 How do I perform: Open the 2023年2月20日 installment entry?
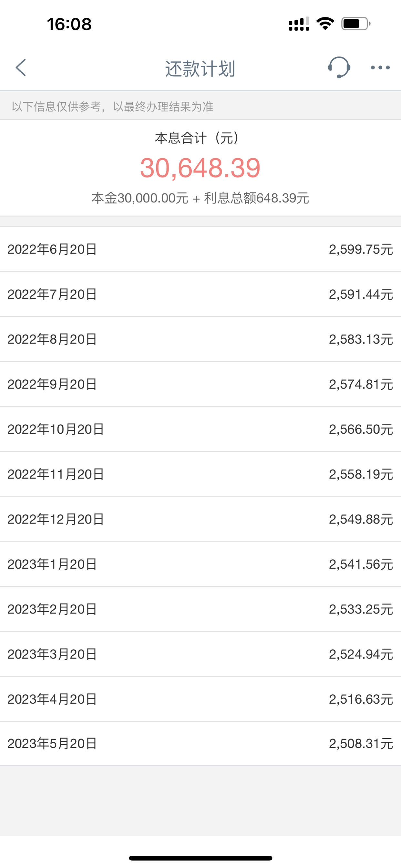pyautogui.click(x=200, y=609)
